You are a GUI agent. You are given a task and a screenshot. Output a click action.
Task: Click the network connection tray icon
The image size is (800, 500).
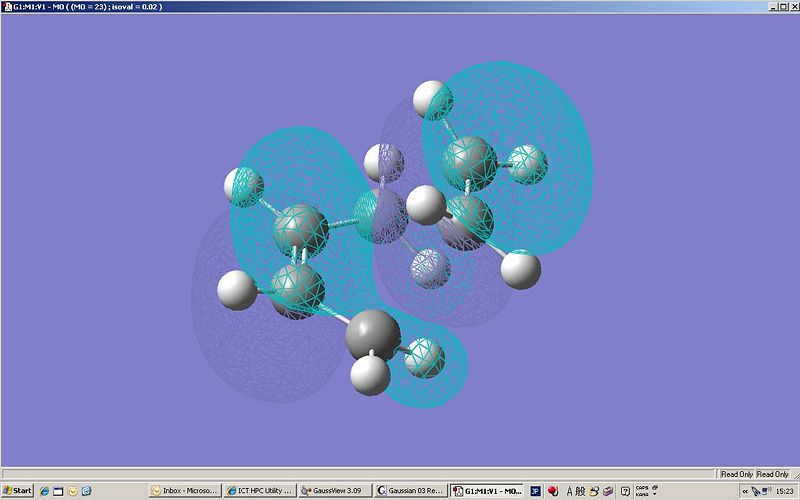(766, 490)
